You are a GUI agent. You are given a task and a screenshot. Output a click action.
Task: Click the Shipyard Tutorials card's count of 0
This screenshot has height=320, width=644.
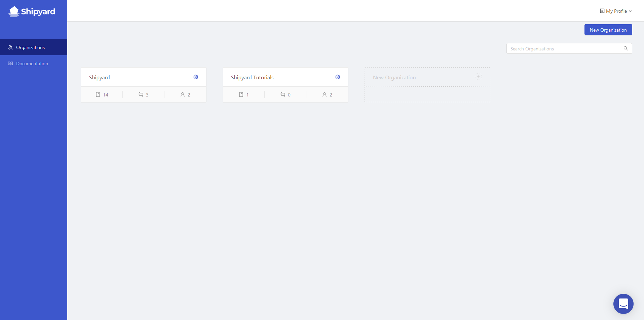(289, 95)
